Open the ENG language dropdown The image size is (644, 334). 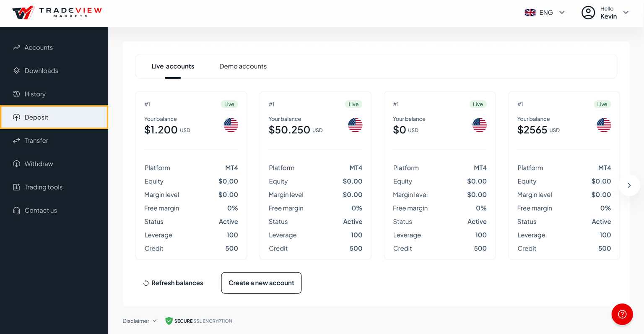[x=545, y=13]
